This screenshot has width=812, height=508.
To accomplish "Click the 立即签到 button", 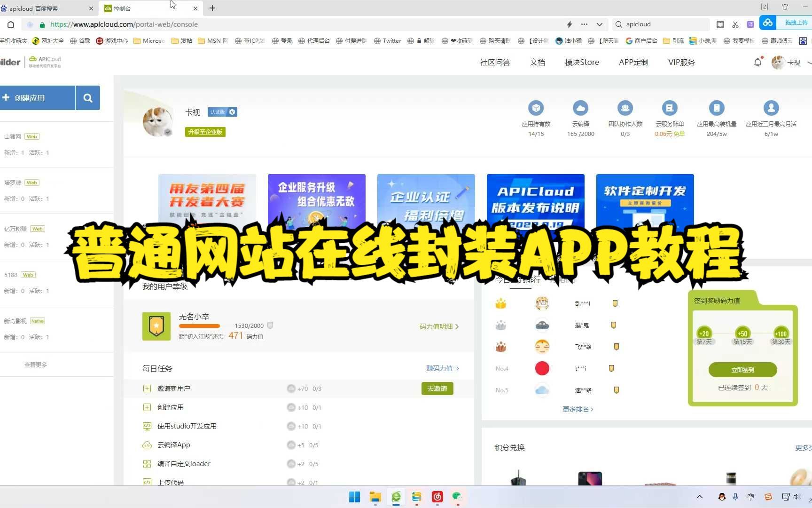I will coord(742,370).
